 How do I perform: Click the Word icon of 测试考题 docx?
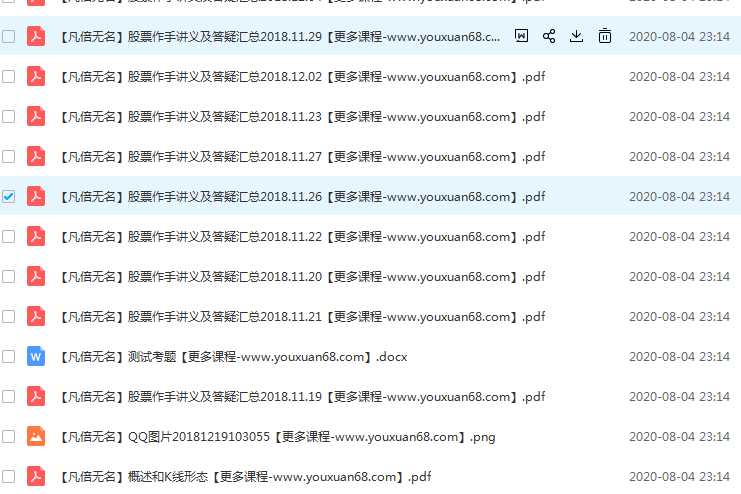pyautogui.click(x=36, y=356)
